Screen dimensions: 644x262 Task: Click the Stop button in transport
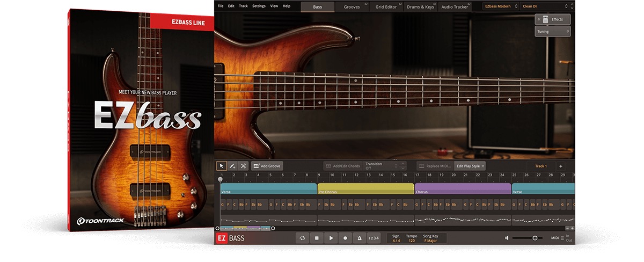[x=317, y=238]
